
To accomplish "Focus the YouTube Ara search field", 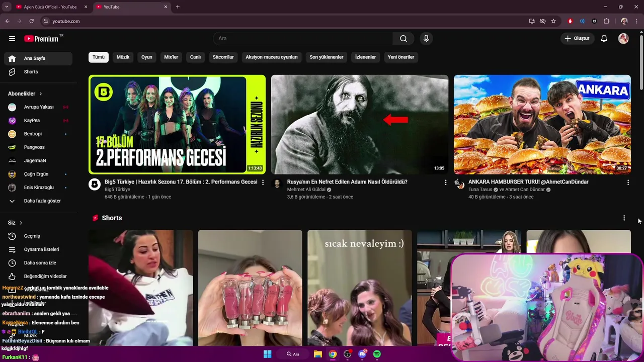I will coord(303,39).
